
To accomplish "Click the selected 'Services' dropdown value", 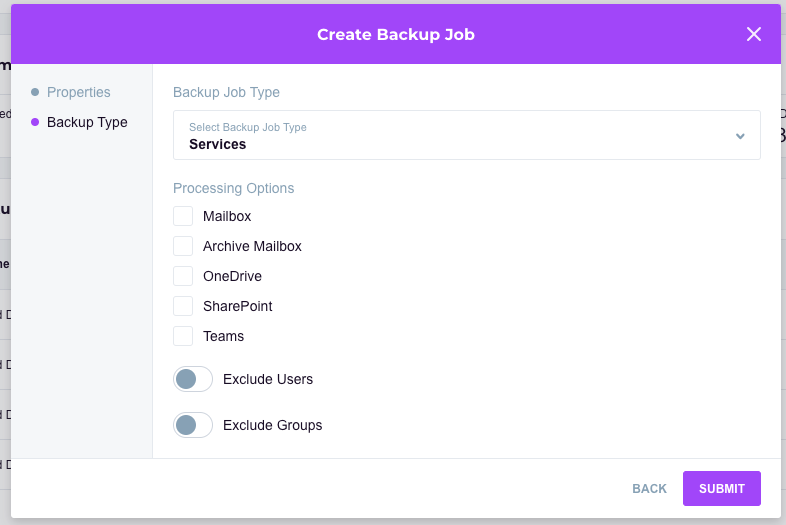I will [218, 144].
